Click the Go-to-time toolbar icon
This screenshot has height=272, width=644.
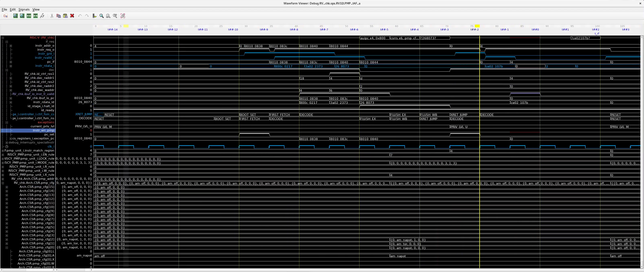coord(94,16)
